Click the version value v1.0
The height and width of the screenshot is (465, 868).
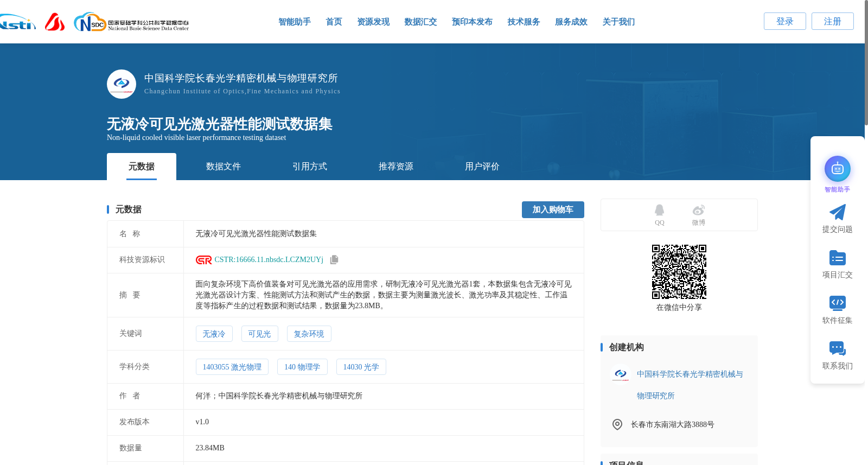click(202, 422)
